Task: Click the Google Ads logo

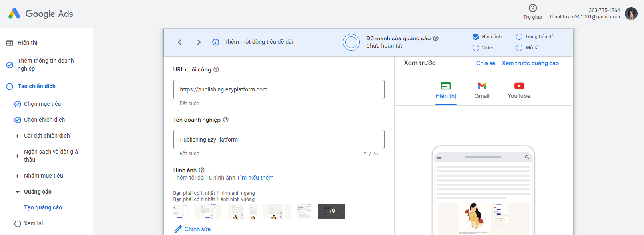Action: pyautogui.click(x=41, y=14)
